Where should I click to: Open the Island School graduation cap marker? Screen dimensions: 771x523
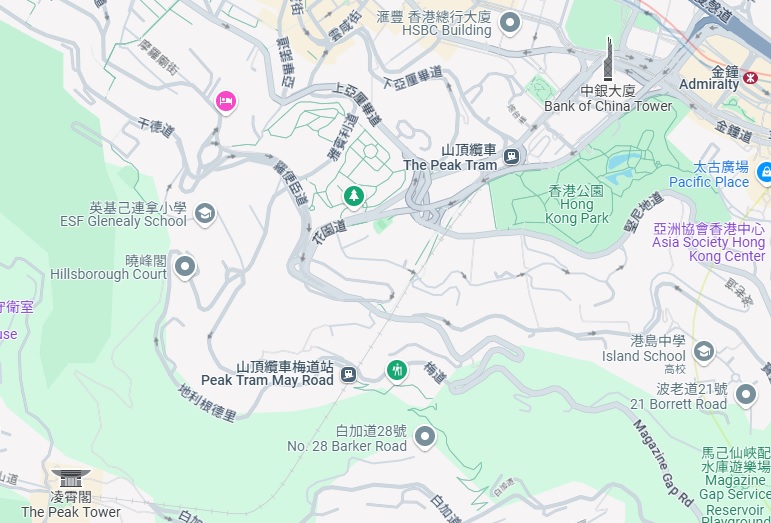[x=704, y=352]
